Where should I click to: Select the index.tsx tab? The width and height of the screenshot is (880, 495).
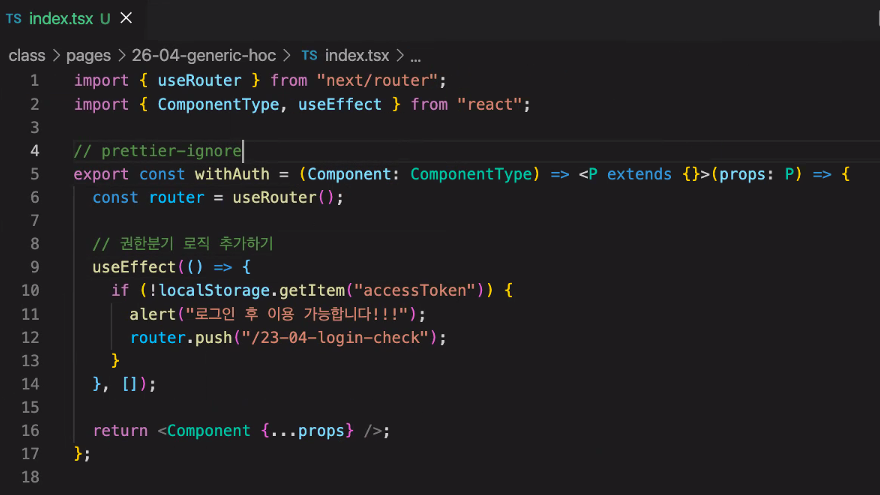73,19
